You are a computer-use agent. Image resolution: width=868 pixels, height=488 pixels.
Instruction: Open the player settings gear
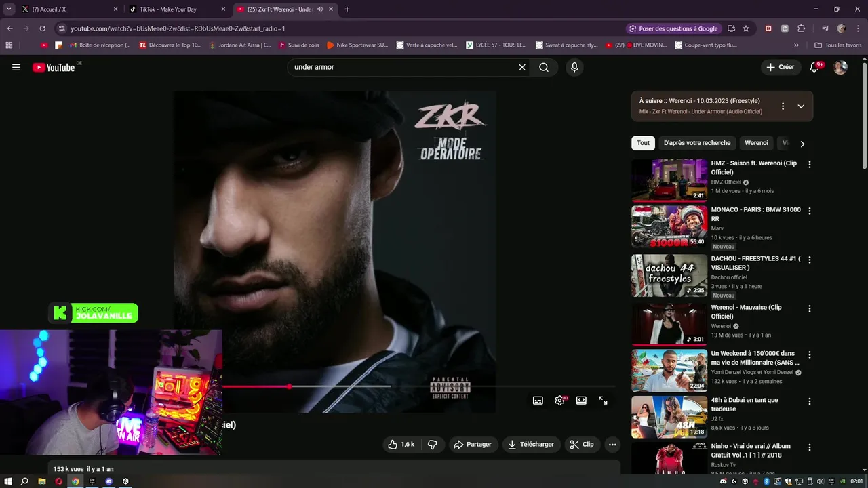(x=559, y=401)
